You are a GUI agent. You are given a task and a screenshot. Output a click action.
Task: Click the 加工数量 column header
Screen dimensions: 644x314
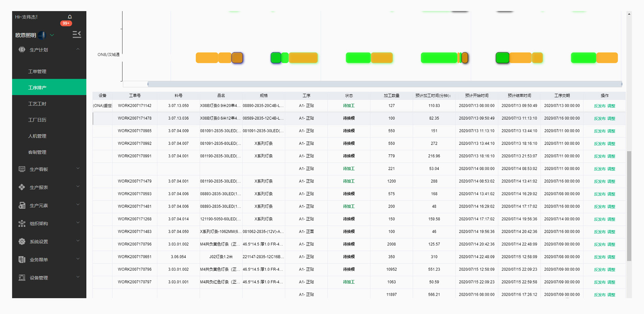[391, 96]
